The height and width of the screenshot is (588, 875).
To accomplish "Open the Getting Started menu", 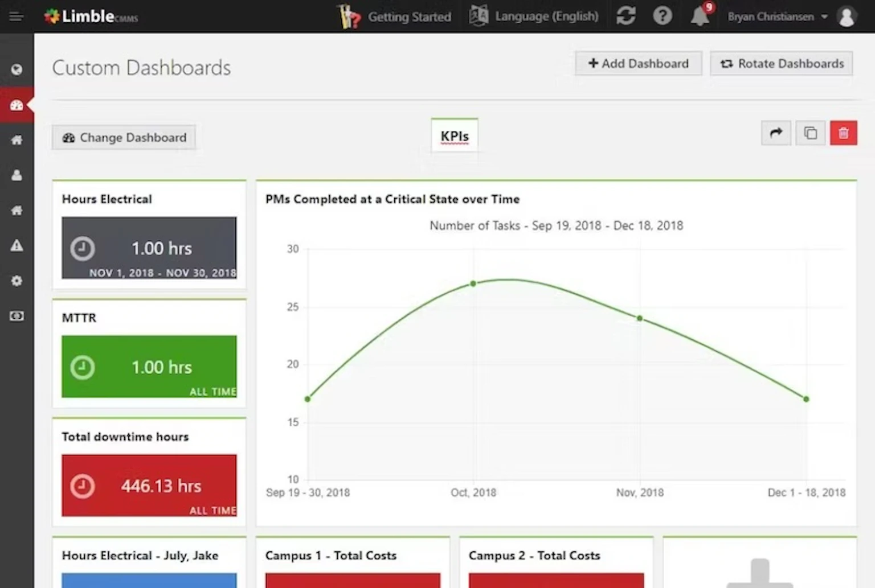I will (394, 16).
